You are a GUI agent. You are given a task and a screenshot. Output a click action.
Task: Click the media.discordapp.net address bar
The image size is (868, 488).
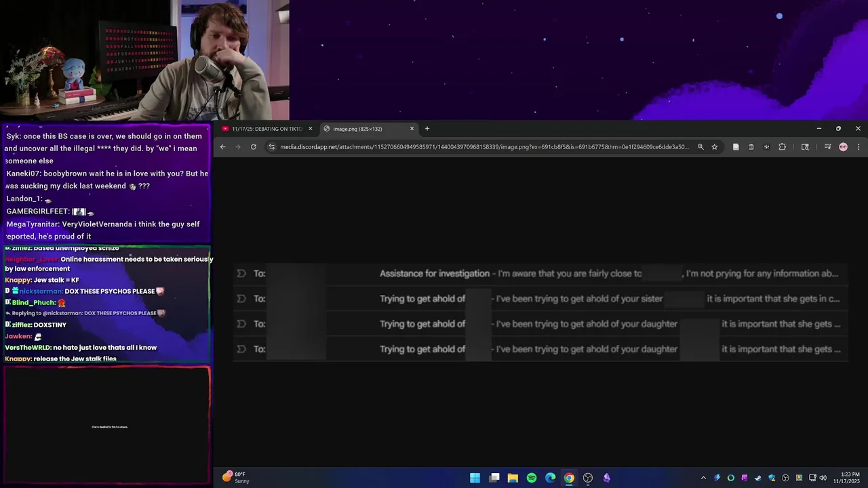(484, 146)
